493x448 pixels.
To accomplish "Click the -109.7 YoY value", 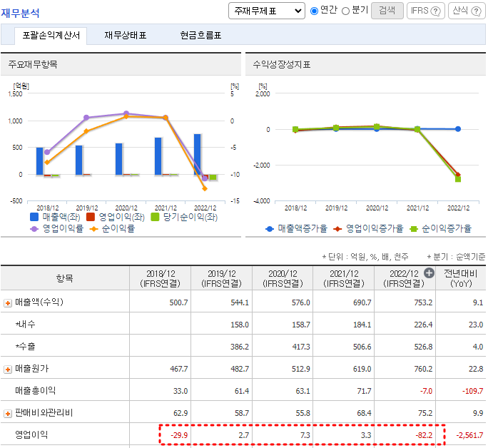I will tap(472, 392).
